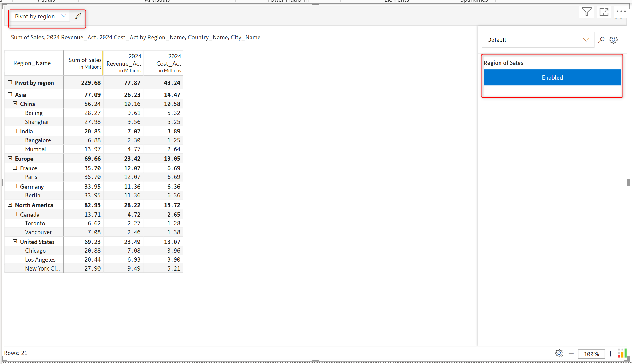Collapse the Asia row group
This screenshot has height=364, width=632.
[10, 94]
